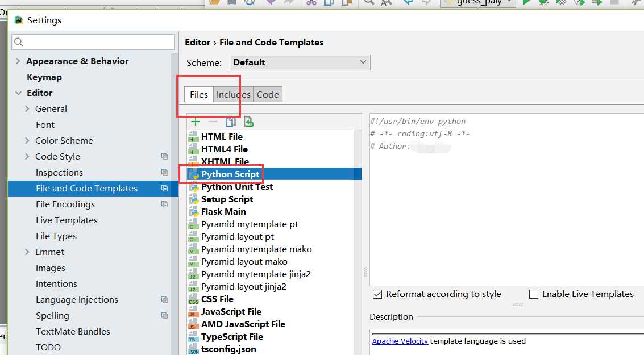Click the Debug bug icon in main toolbar
The height and width of the screenshot is (355, 644).
point(543,2)
